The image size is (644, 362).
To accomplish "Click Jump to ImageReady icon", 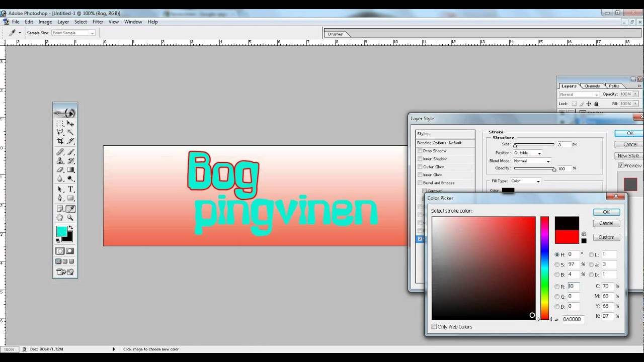I will coord(65,272).
